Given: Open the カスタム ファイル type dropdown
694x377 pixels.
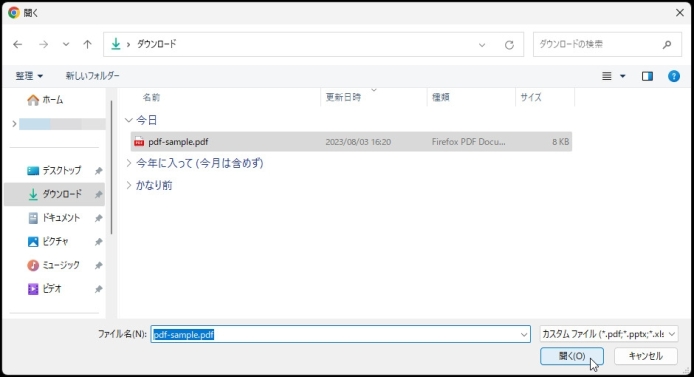Looking at the screenshot, I should 609,334.
